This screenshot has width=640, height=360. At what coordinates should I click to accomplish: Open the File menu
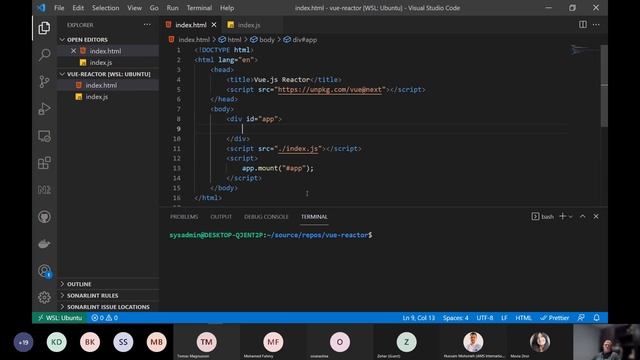[x=59, y=8]
